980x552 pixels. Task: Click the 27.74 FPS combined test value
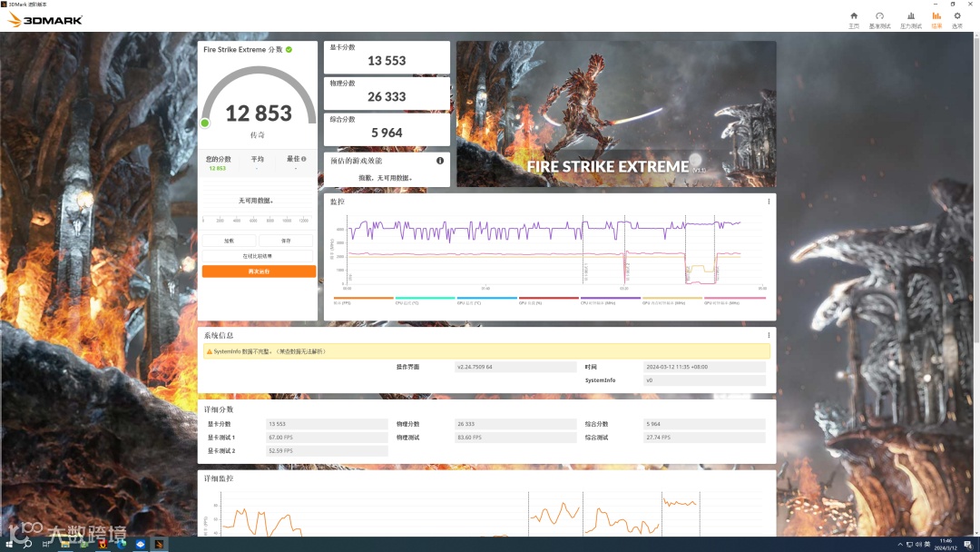(x=704, y=438)
